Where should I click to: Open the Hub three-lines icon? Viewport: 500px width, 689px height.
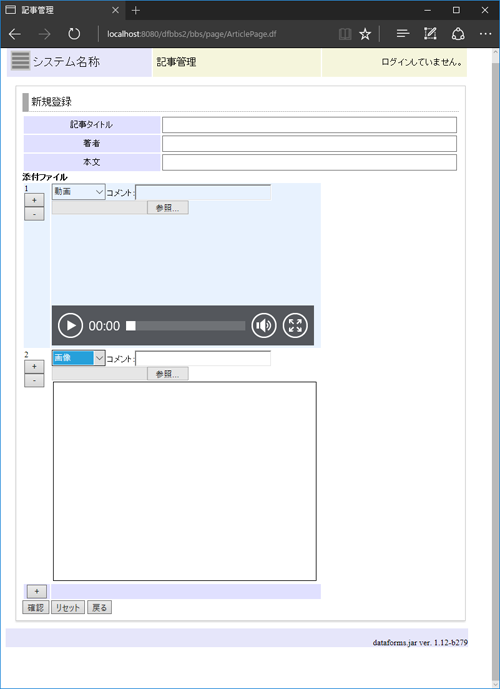point(402,34)
